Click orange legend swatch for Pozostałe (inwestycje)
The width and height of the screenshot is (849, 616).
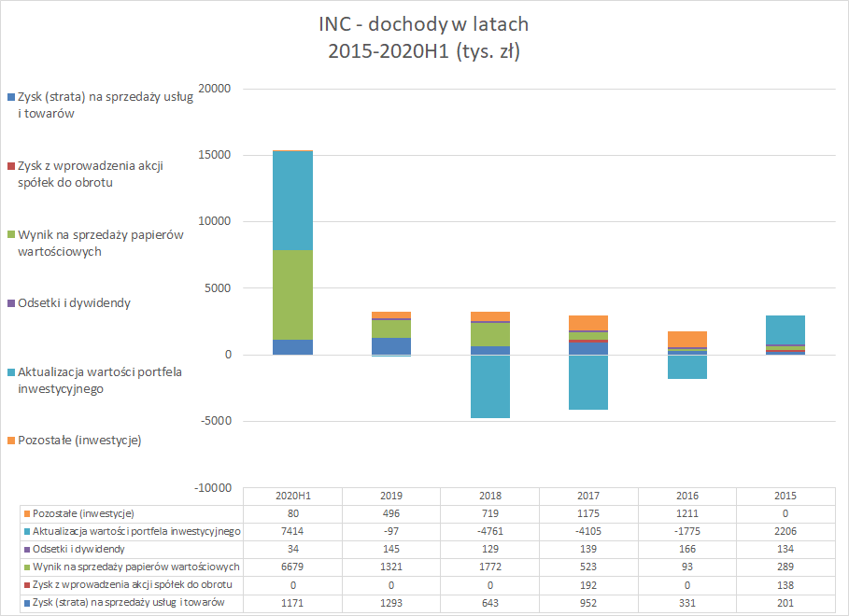11,441
